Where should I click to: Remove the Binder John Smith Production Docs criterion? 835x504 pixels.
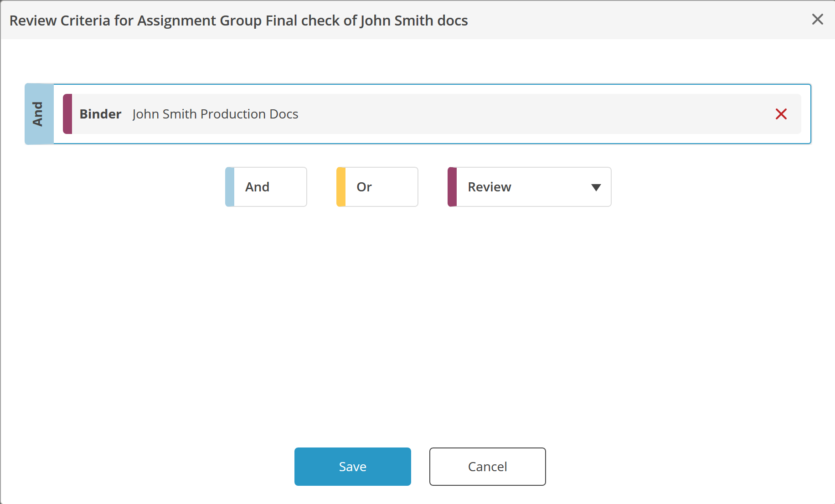point(781,114)
